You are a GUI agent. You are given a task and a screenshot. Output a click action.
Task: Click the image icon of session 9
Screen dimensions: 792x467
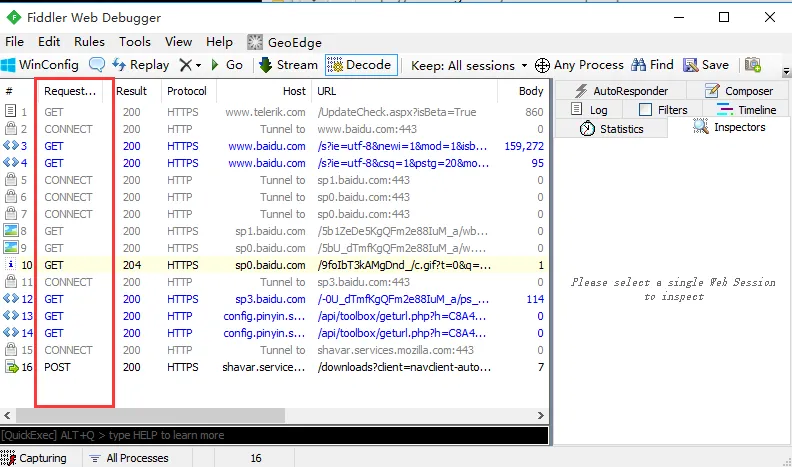pyautogui.click(x=11, y=247)
